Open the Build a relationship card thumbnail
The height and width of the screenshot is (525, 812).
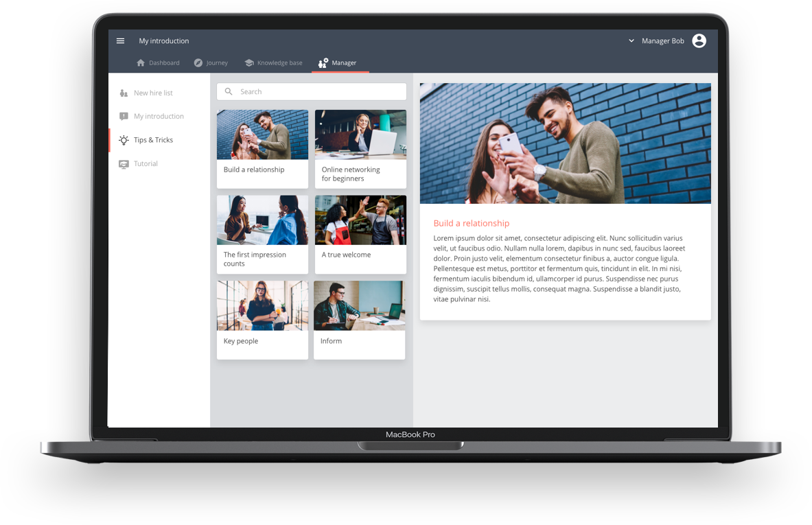click(x=263, y=135)
